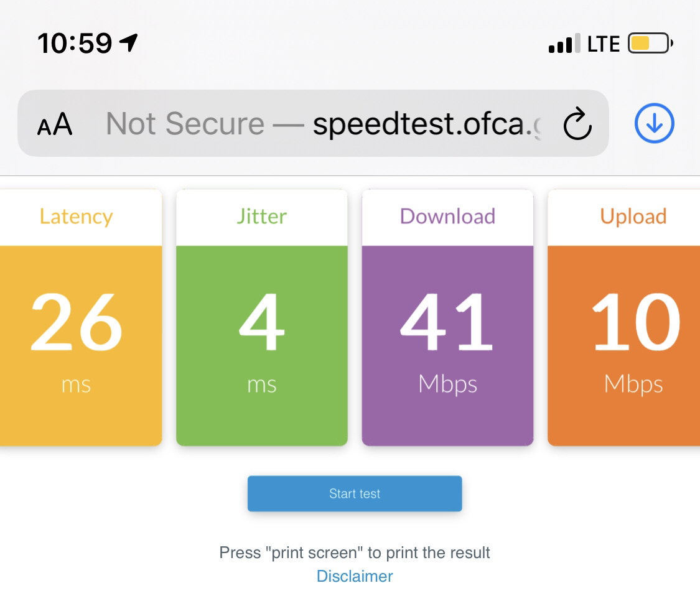This screenshot has width=700, height=606.
Task: Click the Start test button
Action: coord(355,493)
